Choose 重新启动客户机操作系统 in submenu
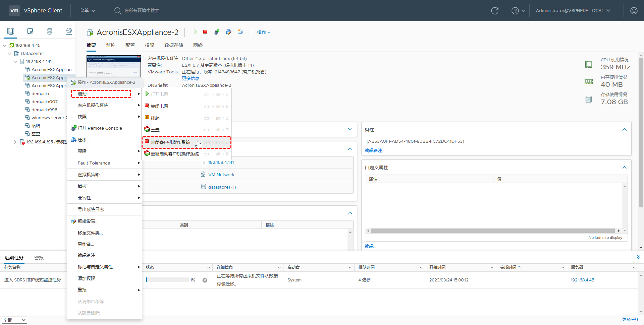This screenshot has height=325, width=644. [186, 154]
